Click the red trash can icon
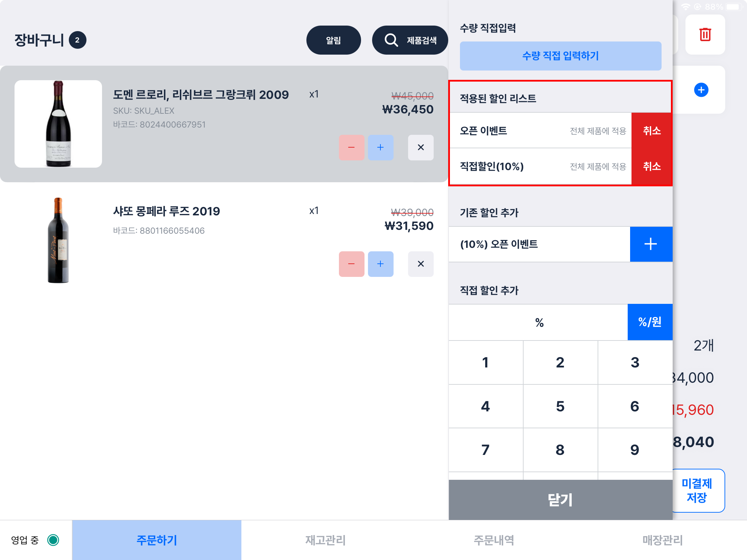The height and width of the screenshot is (560, 747). (x=705, y=35)
